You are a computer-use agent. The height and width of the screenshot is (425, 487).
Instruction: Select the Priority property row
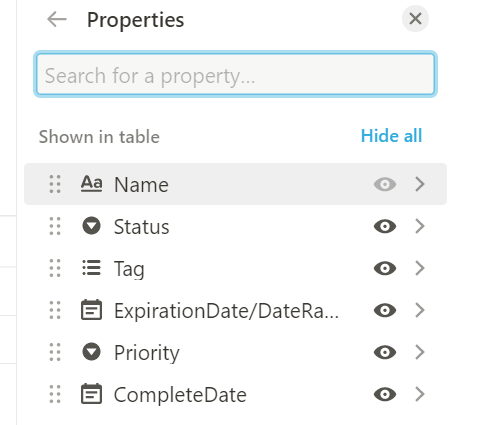[x=235, y=352]
